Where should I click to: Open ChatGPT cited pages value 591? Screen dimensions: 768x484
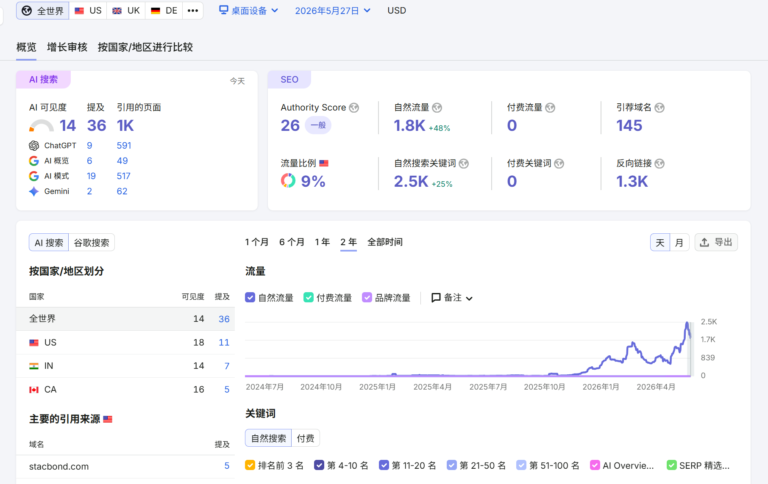(x=124, y=145)
